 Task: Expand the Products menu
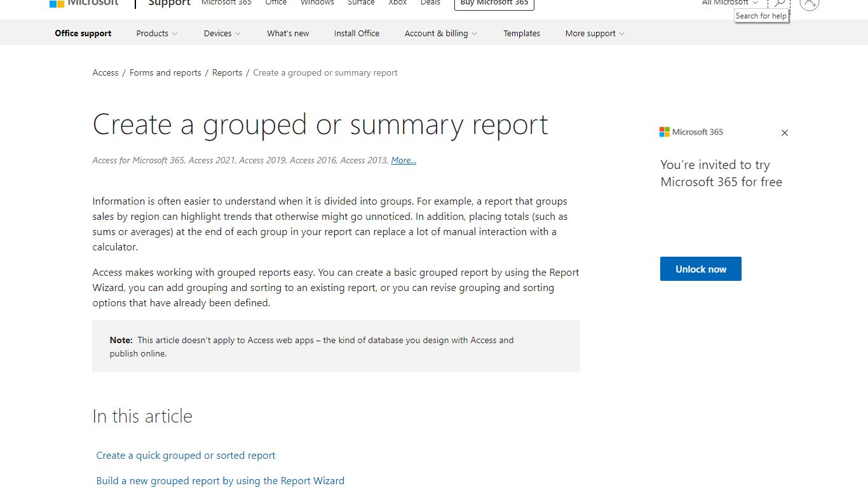point(157,33)
